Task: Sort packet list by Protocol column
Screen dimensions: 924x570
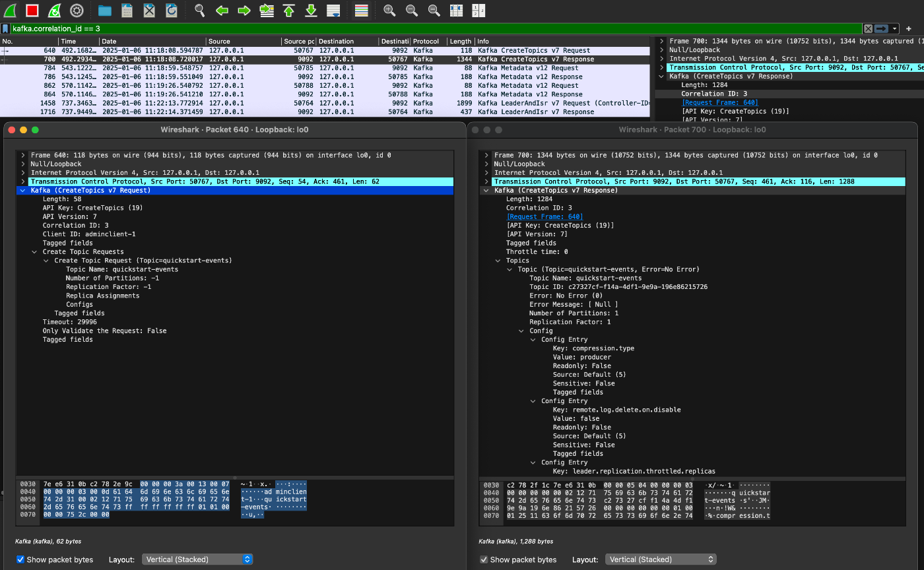Action: [x=428, y=41]
